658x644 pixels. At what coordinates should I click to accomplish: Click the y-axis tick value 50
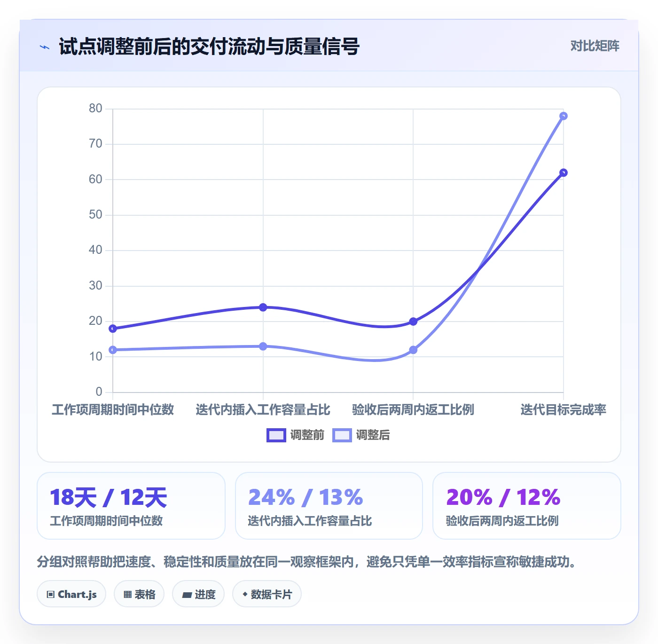pyautogui.click(x=95, y=215)
